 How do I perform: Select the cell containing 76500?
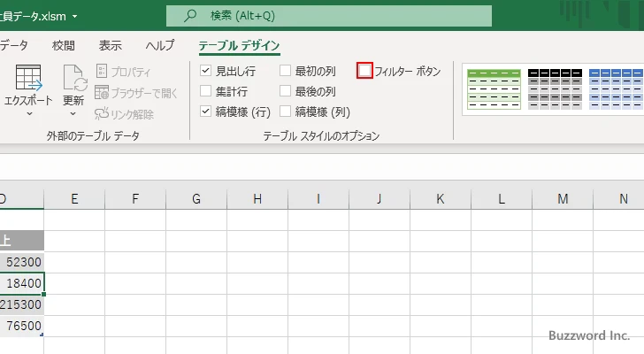(22, 326)
